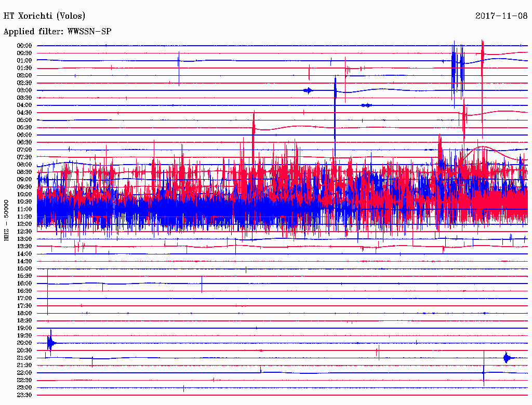
Task: Click the 14:30 time label
Action: tap(24, 262)
